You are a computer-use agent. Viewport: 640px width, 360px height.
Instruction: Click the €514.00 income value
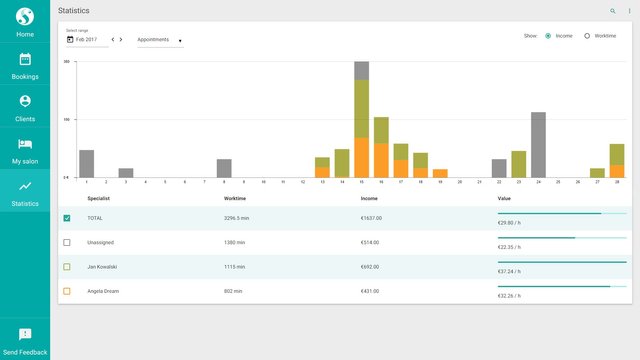click(x=370, y=242)
